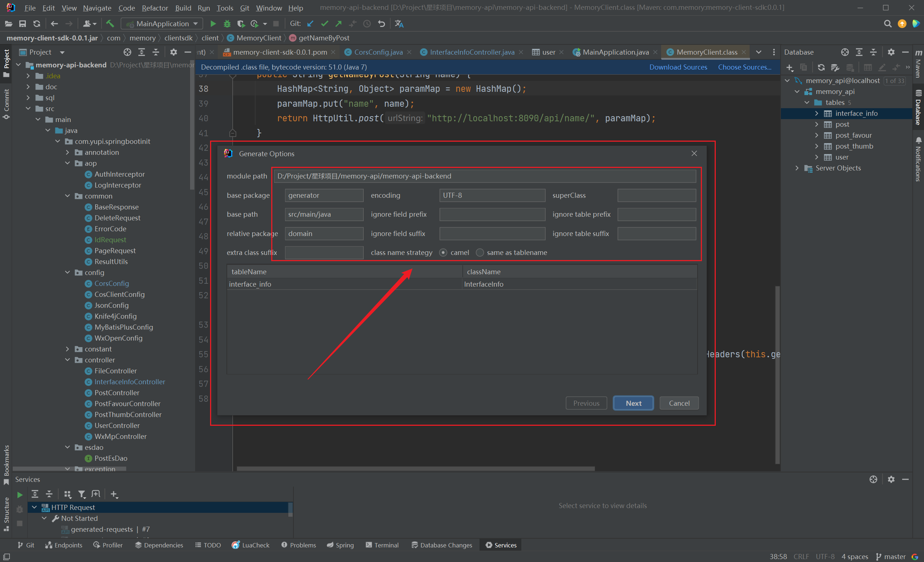Click the base package input field
924x562 pixels.
tap(325, 195)
